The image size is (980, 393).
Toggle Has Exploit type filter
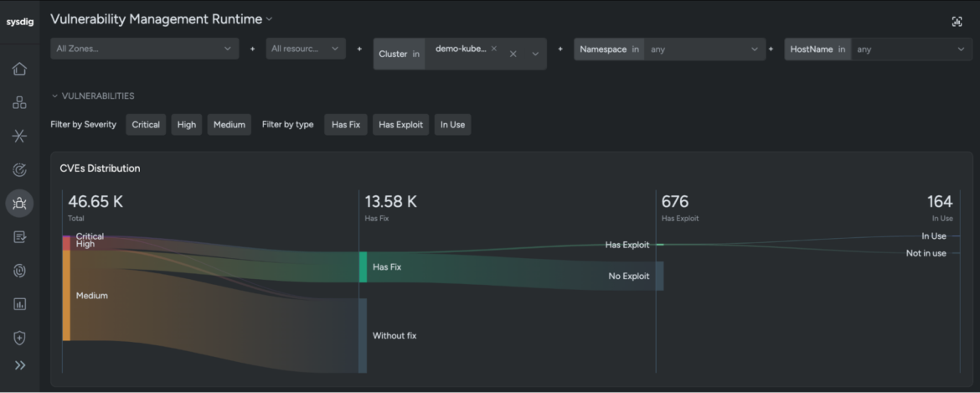[400, 124]
